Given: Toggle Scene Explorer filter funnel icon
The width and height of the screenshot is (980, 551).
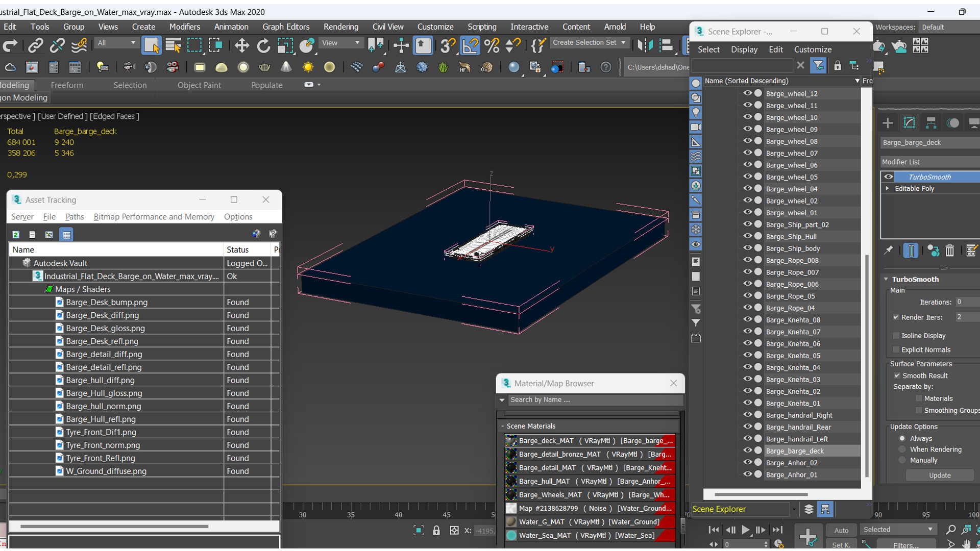Looking at the screenshot, I should [x=818, y=65].
